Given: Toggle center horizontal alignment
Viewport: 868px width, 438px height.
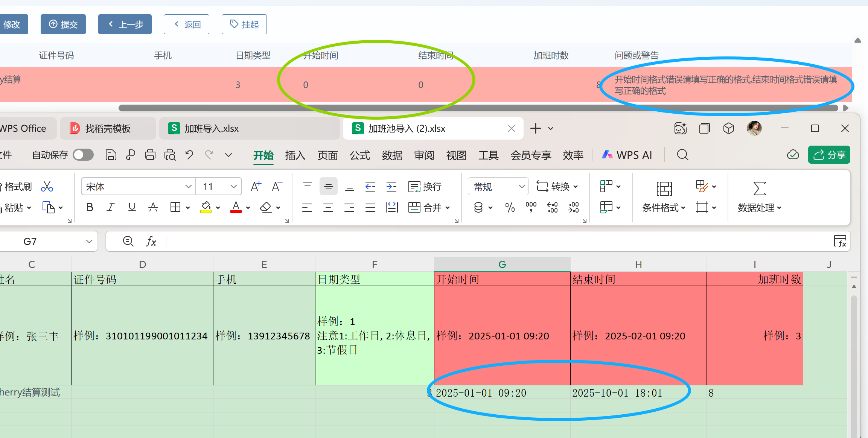Looking at the screenshot, I should click(x=328, y=207).
